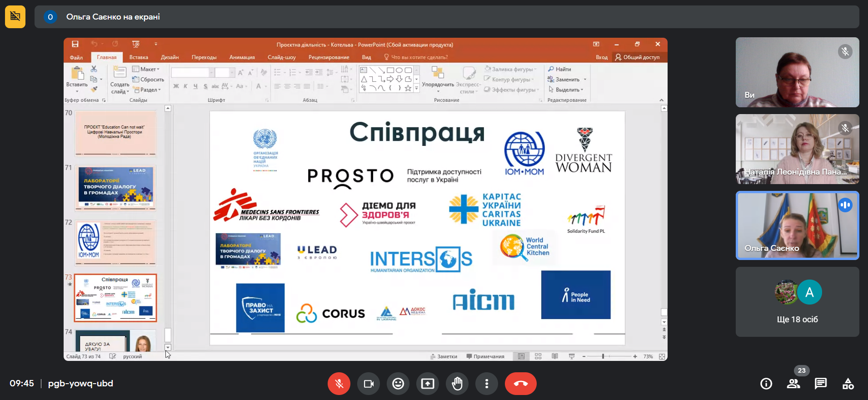Toggle Bold (Ж) formatting
Image resolution: width=868 pixels, height=400 pixels.
tap(176, 86)
